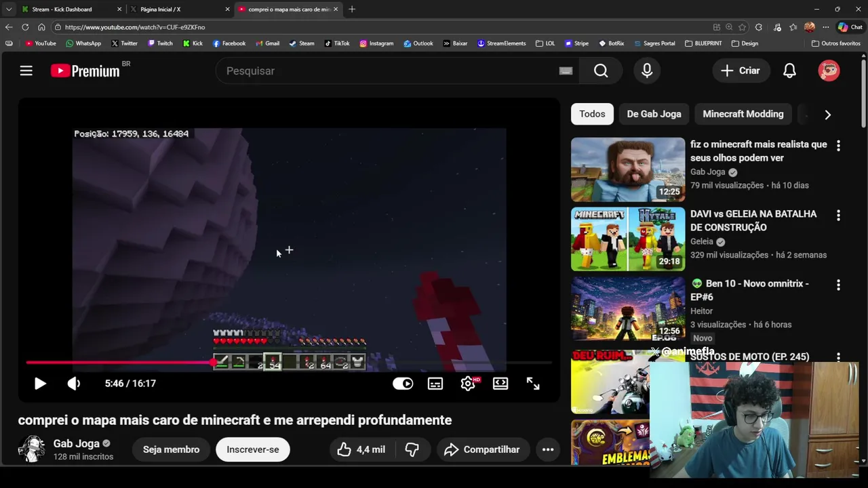Image resolution: width=868 pixels, height=488 pixels.
Task: Like the video with 4,4 mil
Action: (361, 449)
